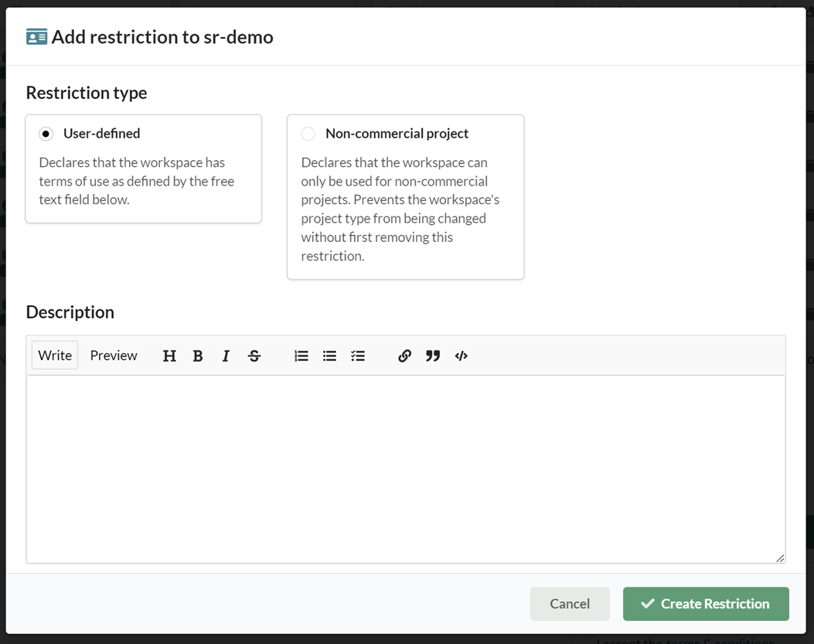
Task: Click the User-defined card description text
Action: pos(137,181)
